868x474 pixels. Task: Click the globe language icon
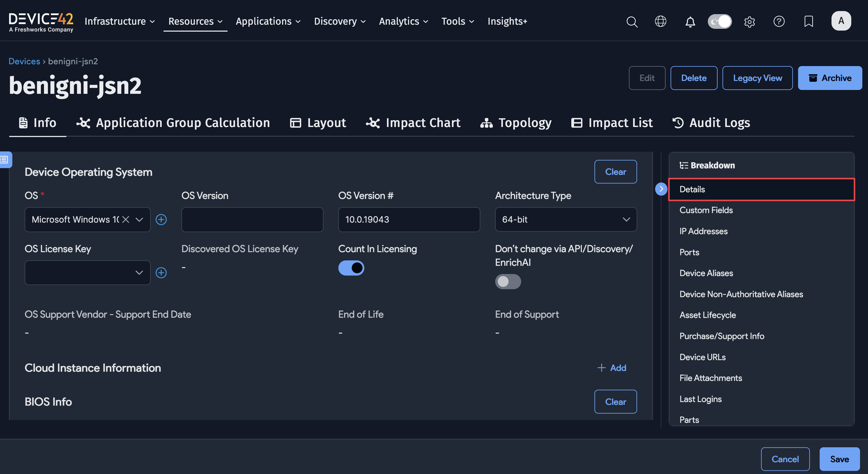pyautogui.click(x=661, y=22)
